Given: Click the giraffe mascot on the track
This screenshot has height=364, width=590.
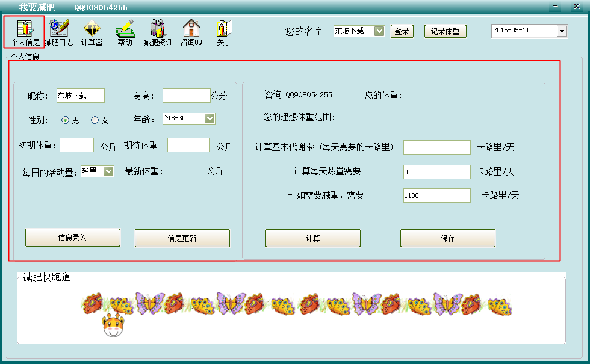Looking at the screenshot, I should click(x=113, y=325).
